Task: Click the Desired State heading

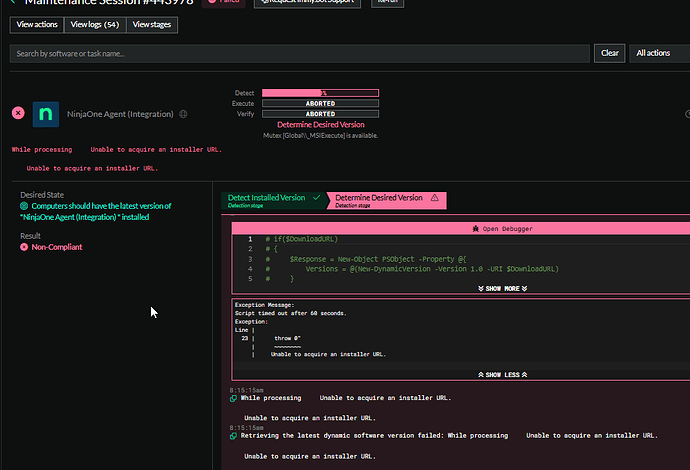Action: click(x=42, y=195)
